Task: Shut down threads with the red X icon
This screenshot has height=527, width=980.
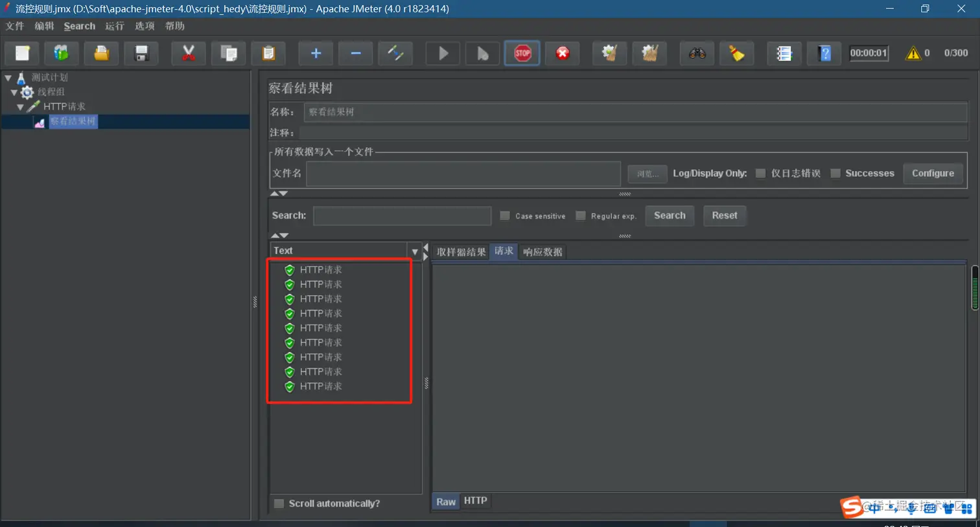Action: pyautogui.click(x=563, y=53)
